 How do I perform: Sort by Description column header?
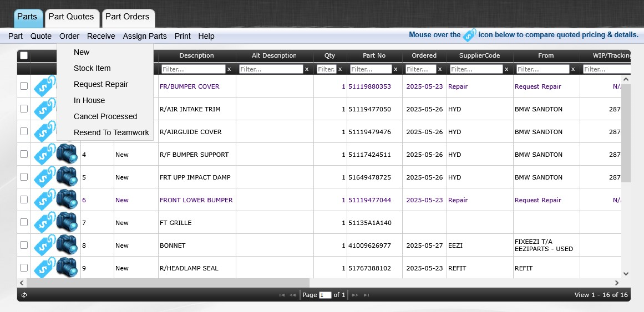[x=197, y=55]
